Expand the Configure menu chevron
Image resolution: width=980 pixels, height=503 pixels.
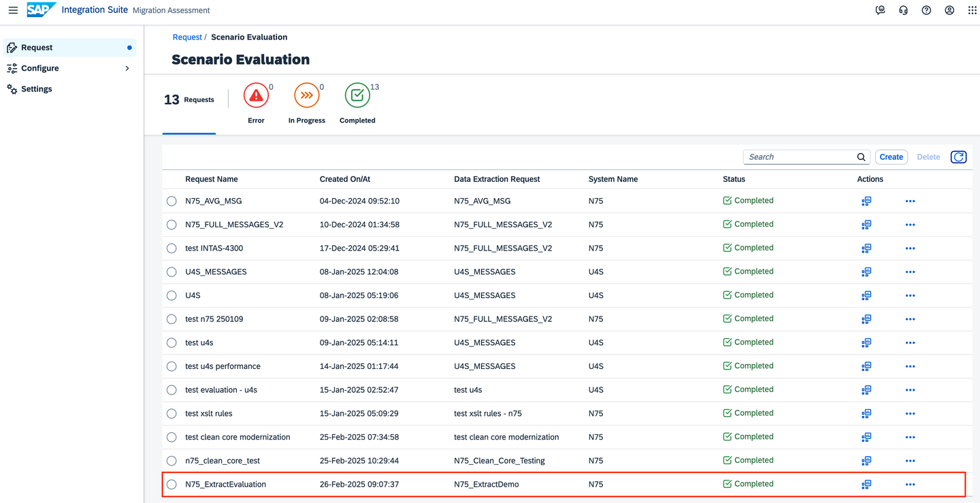[x=127, y=68]
